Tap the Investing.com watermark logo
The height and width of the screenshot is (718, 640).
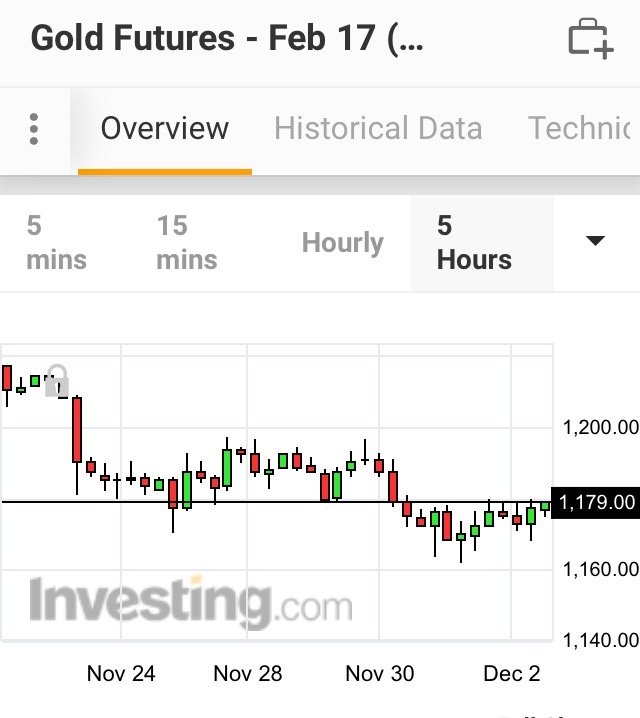click(x=190, y=603)
